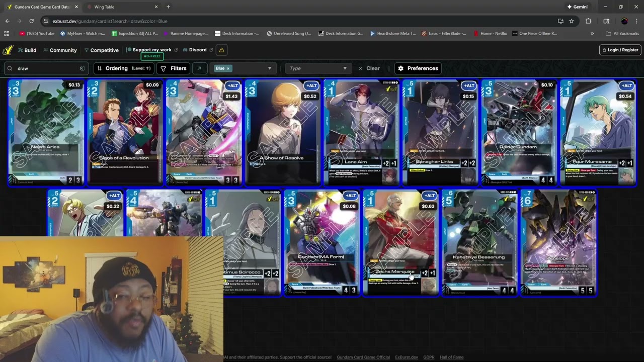The height and width of the screenshot is (362, 644).
Task: Expand the bookmarks overflow chevron
Action: point(592,34)
